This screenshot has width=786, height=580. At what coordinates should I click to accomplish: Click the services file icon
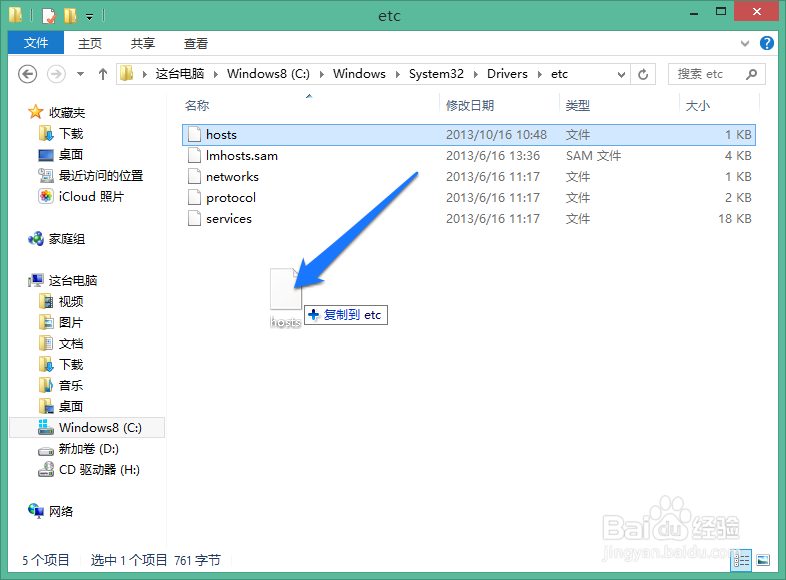click(x=194, y=219)
